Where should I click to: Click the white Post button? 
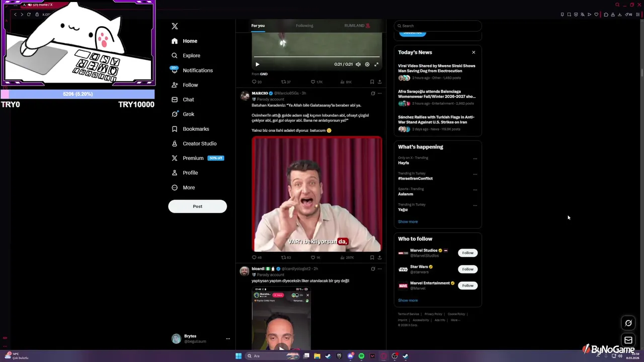[x=197, y=206]
